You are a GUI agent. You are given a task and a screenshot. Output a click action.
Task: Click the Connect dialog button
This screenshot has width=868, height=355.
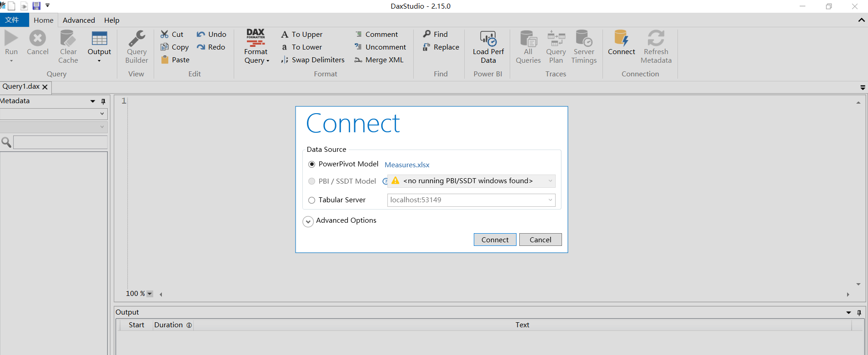click(495, 240)
